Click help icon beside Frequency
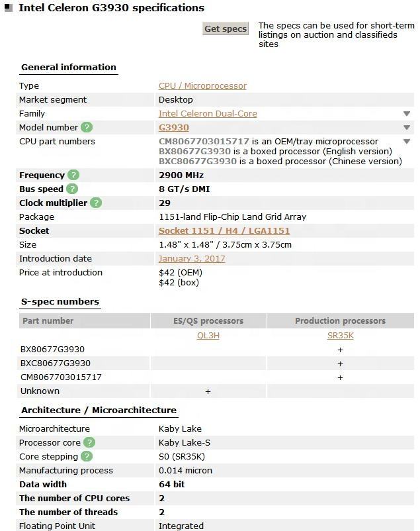420x531 pixels. (73, 175)
